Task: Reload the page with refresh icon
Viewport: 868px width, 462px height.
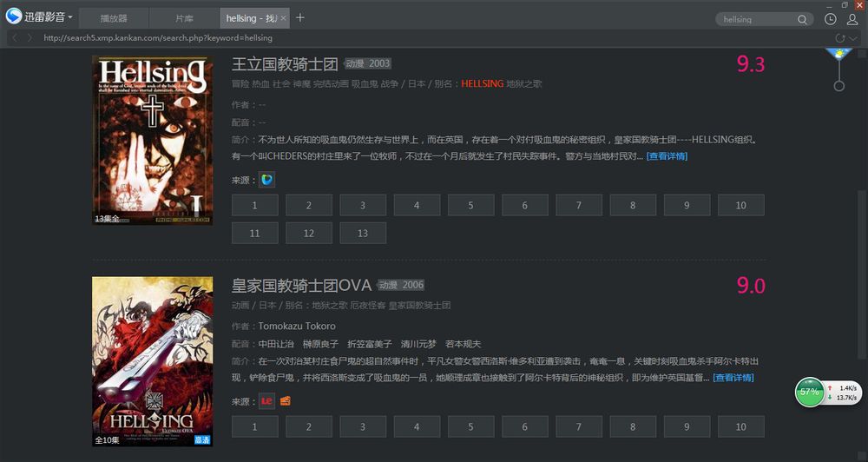Action: point(839,38)
